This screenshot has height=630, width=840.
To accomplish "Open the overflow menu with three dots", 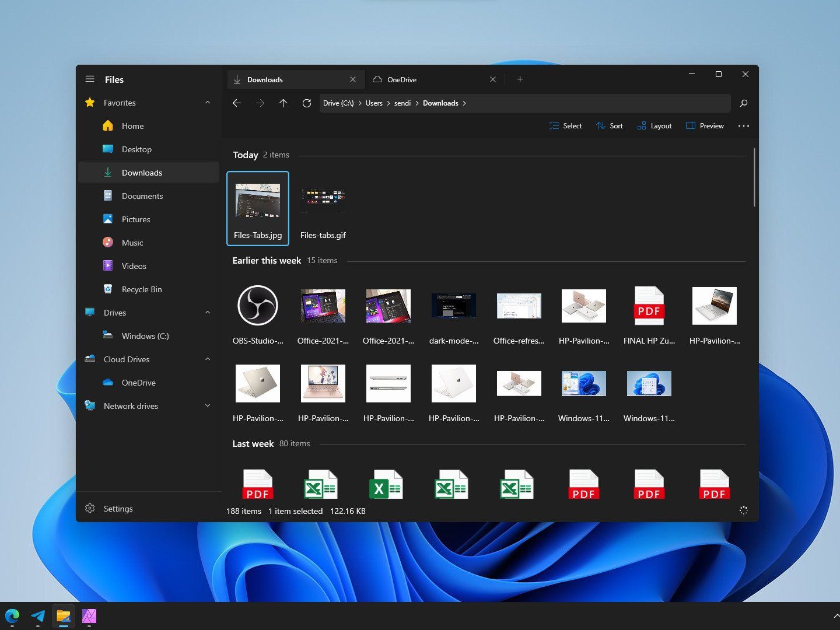I will click(744, 125).
